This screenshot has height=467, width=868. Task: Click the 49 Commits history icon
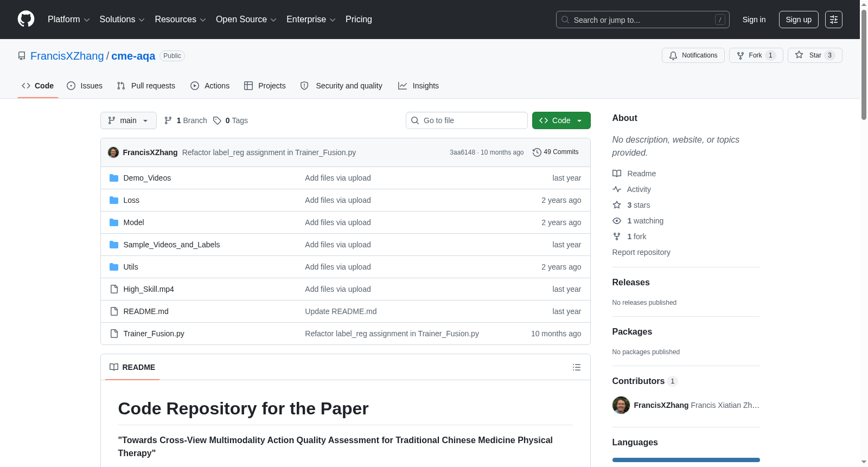pos(537,152)
